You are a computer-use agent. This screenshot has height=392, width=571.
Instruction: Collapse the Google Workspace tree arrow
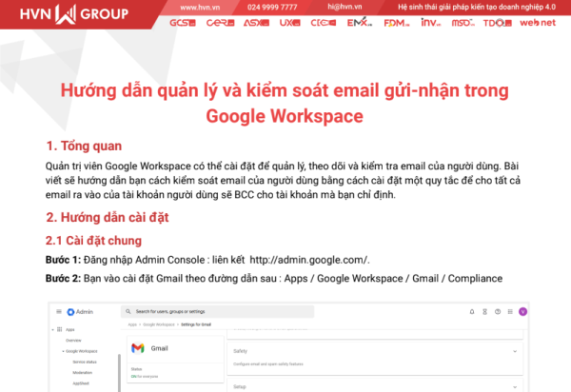(x=63, y=351)
